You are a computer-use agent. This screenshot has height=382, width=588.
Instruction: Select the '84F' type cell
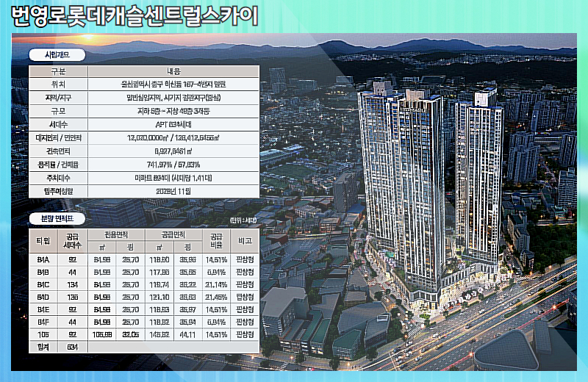[x=43, y=322]
